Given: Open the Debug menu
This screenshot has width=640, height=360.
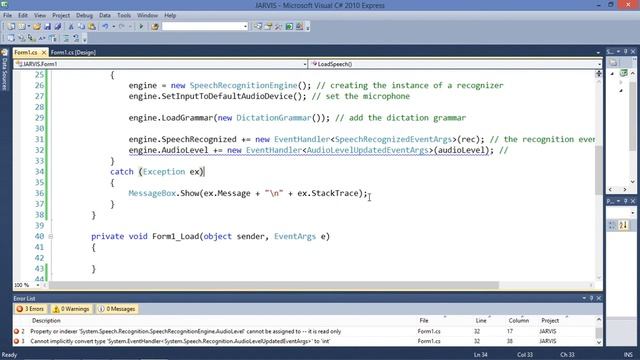Looking at the screenshot, I should [84, 16].
